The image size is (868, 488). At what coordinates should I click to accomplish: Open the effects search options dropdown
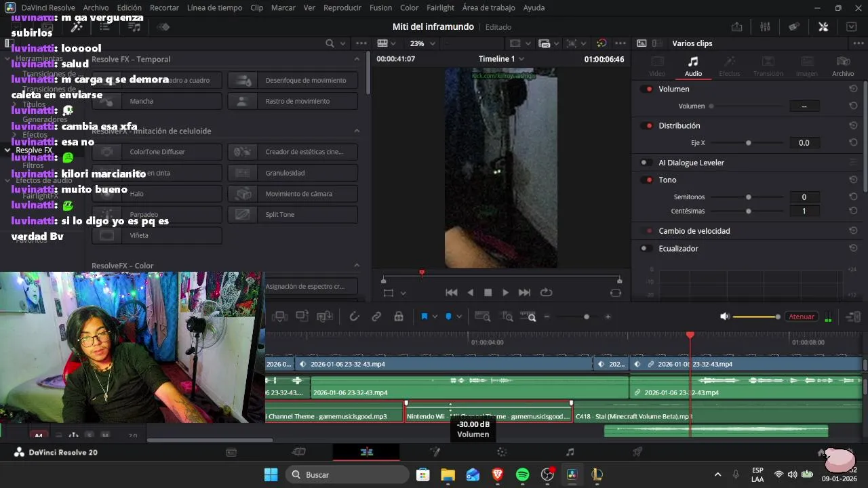tap(342, 43)
